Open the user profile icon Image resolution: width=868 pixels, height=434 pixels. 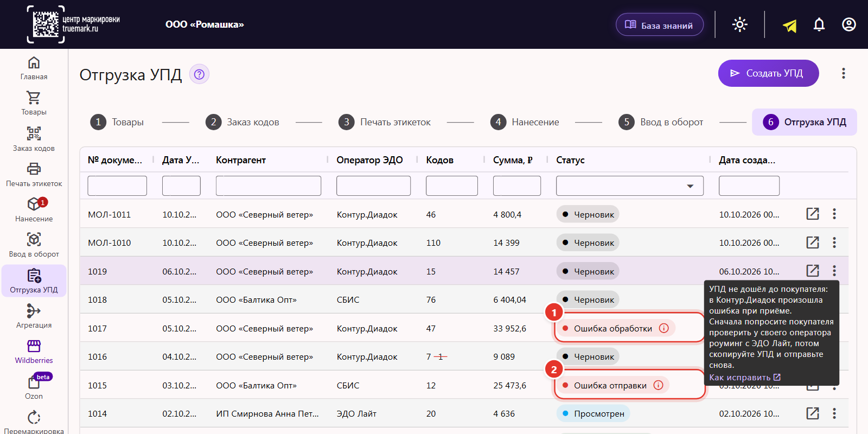coord(849,24)
